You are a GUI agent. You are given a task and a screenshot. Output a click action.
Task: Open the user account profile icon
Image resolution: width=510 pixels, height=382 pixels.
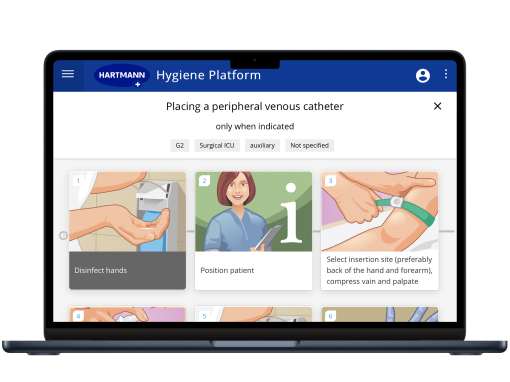pyautogui.click(x=423, y=76)
